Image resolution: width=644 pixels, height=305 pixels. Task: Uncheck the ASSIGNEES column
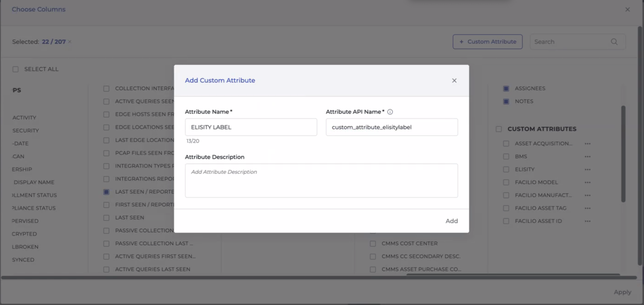click(506, 88)
